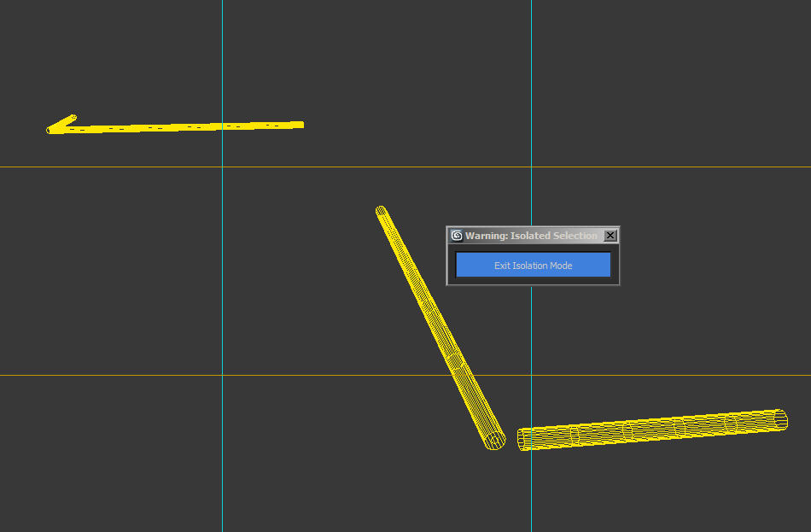This screenshot has height=532, width=811.
Task: Select the thin yellow rod at upper left
Action: pyautogui.click(x=175, y=126)
